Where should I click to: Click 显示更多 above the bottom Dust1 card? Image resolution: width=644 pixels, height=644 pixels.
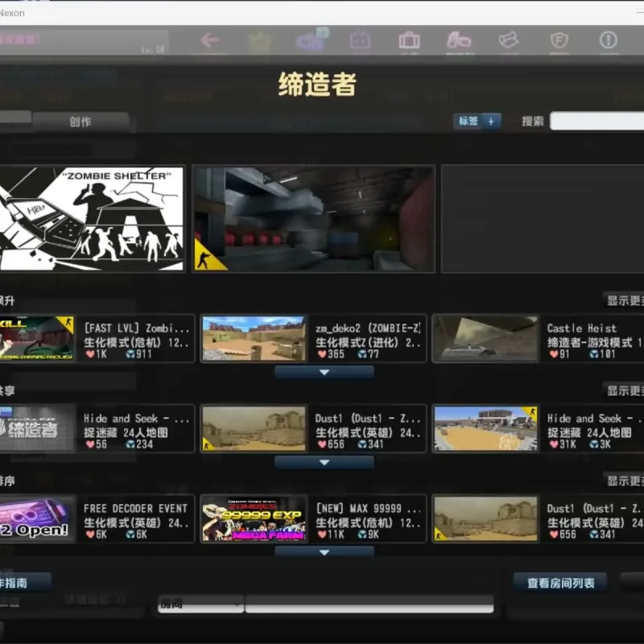click(624, 481)
